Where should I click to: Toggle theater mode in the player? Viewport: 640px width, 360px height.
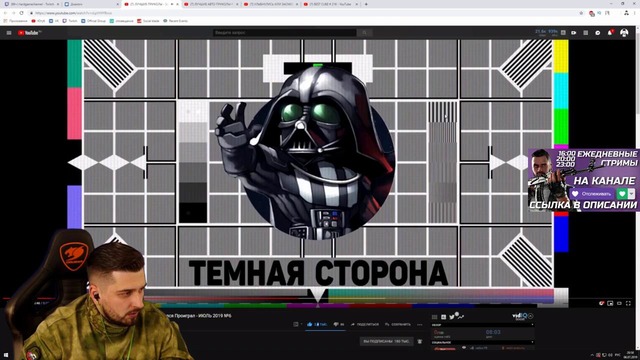619,303
